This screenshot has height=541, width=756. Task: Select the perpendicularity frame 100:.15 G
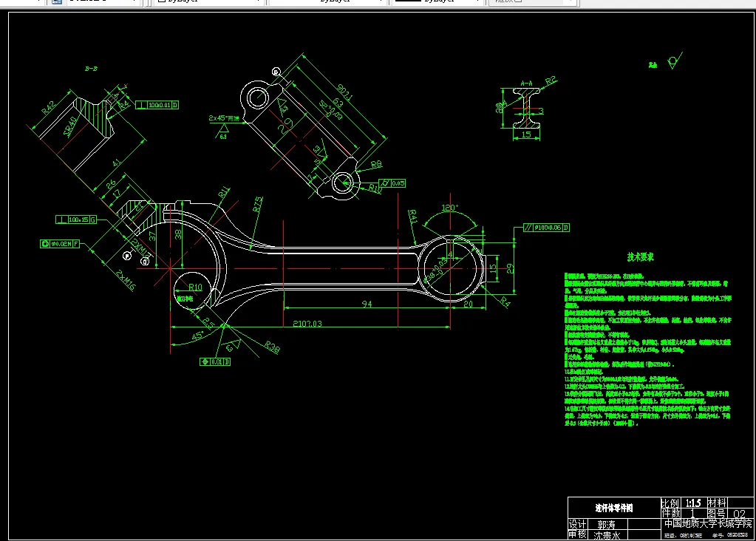pos(76,220)
